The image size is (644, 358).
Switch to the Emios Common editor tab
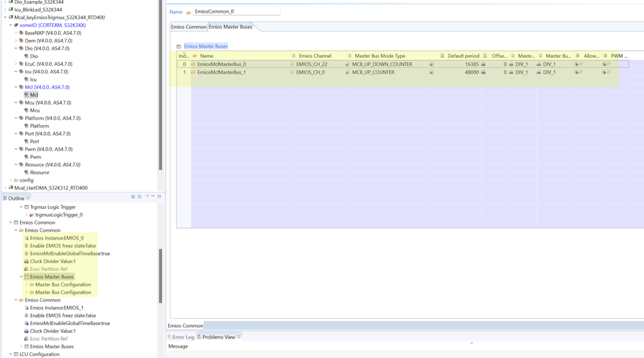point(188,26)
